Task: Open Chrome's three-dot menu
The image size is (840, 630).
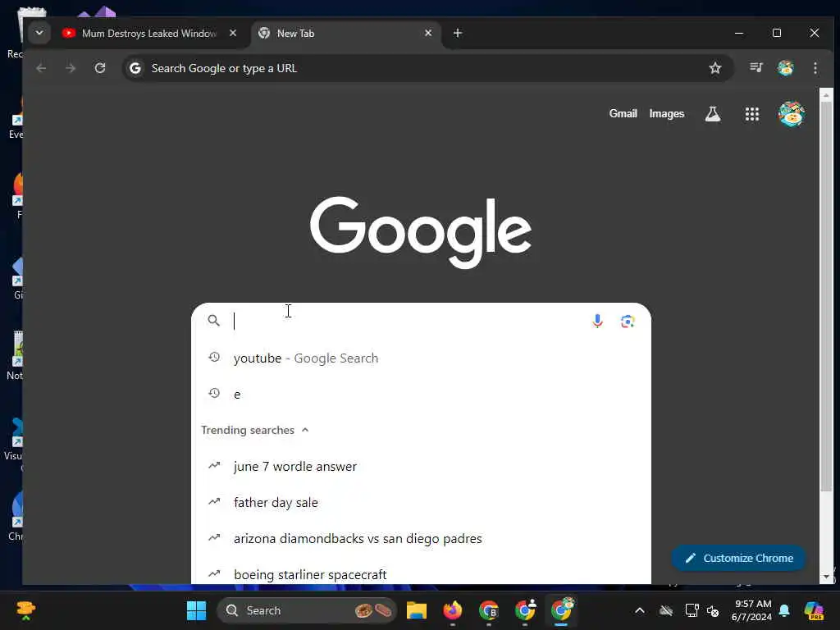Action: [815, 68]
